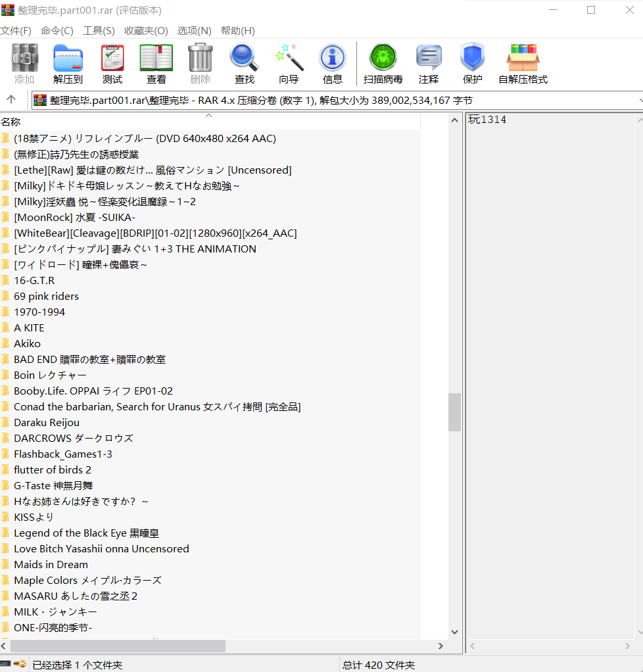The height and width of the screenshot is (672, 643).
Task: Select folder ONE-闪亮的季节-
Action: point(53,627)
